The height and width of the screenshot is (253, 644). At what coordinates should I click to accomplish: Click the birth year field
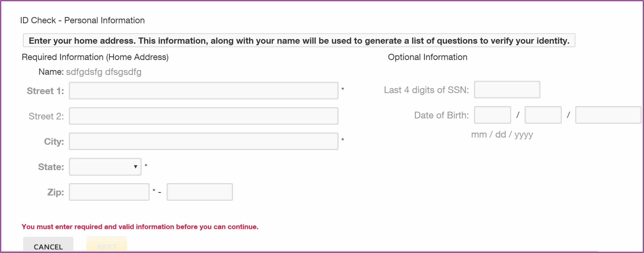[x=608, y=115]
